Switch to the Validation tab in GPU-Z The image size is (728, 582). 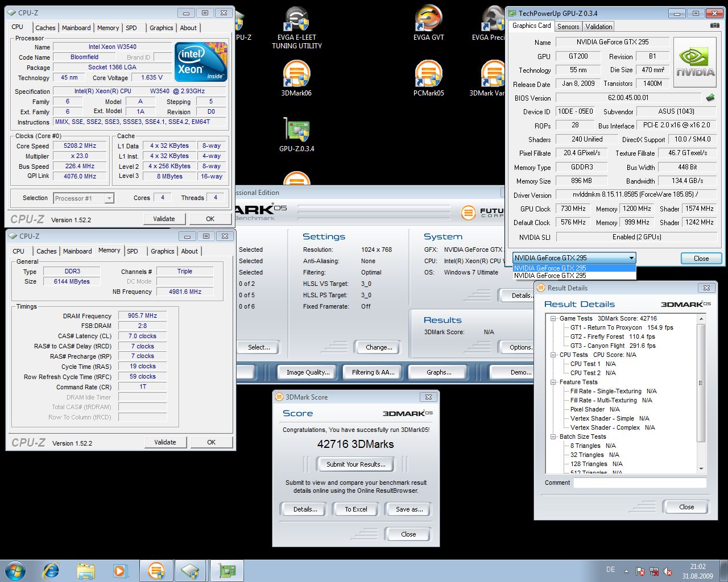599,27
